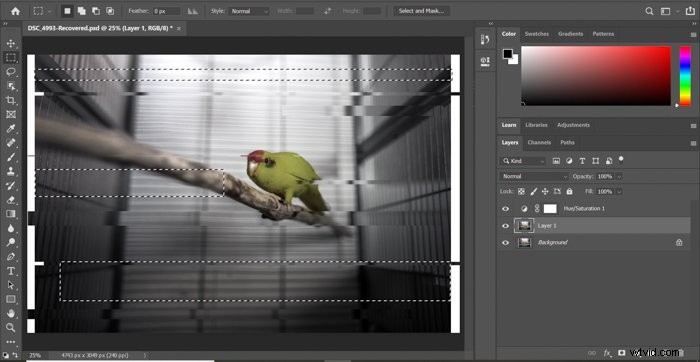
Task: Choose New Selection mode
Action: [67, 11]
